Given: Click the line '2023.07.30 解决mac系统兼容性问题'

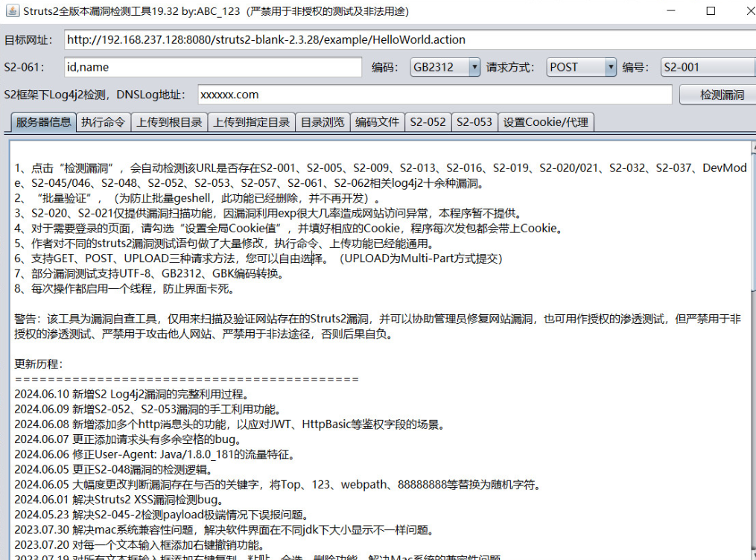Looking at the screenshot, I should (224, 529).
